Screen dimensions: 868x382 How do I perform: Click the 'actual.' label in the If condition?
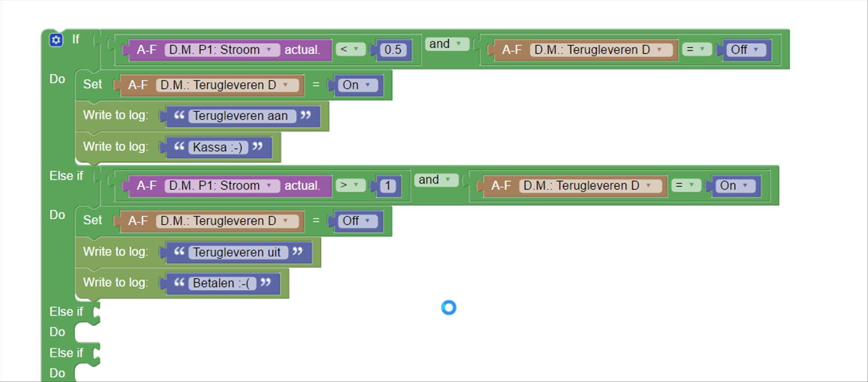(x=302, y=50)
